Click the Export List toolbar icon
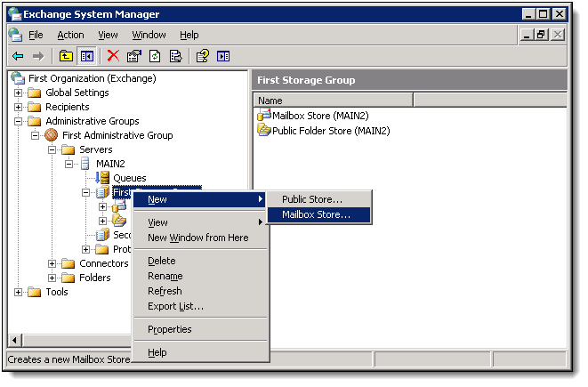The width and height of the screenshot is (588, 387). [x=175, y=57]
